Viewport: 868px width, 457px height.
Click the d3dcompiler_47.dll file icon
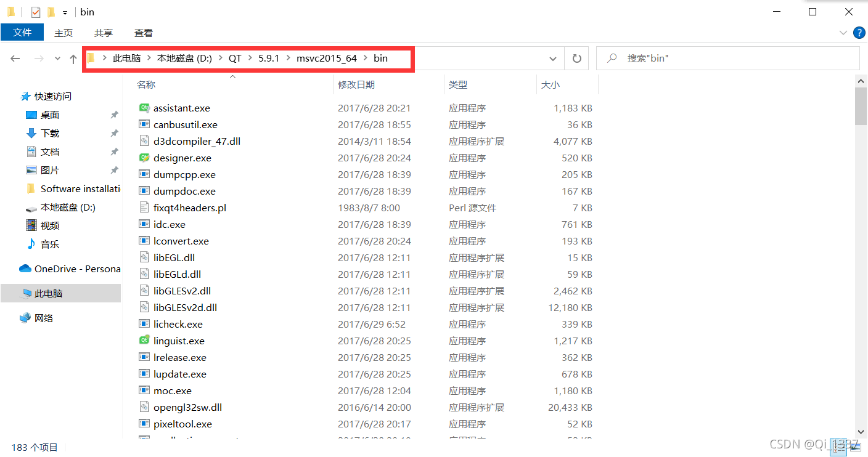[x=144, y=141]
